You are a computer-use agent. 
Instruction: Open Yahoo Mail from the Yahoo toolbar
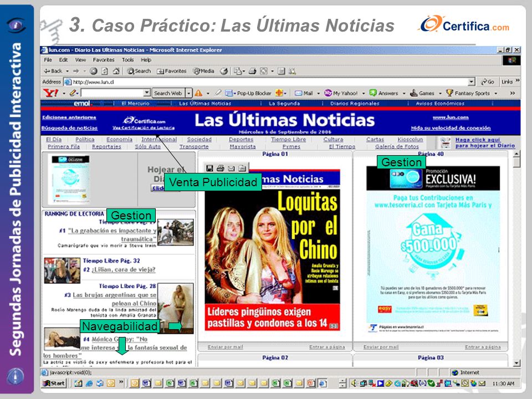point(304,93)
